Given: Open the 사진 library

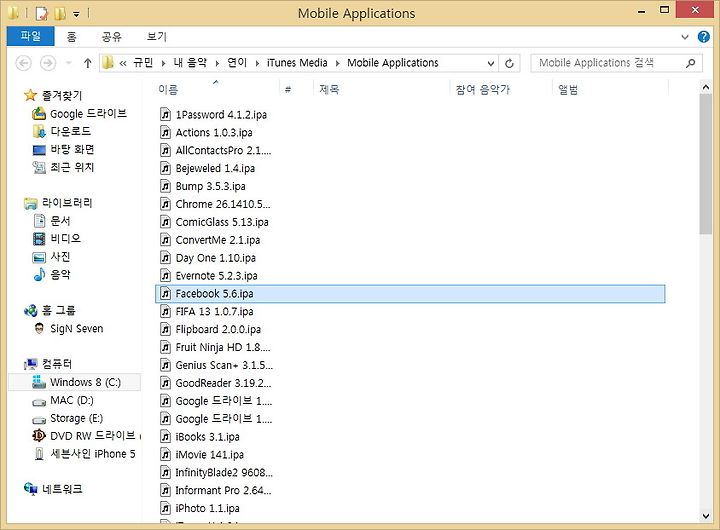Looking at the screenshot, I should tap(51, 257).
